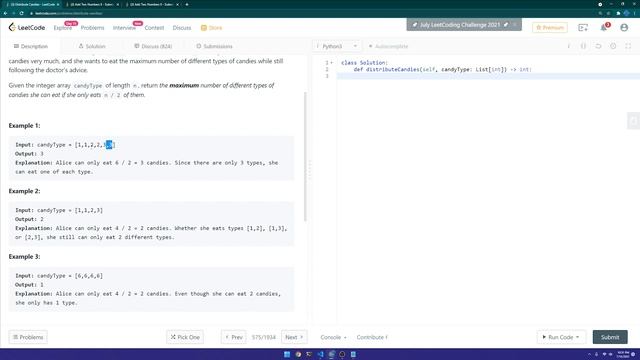640x360 pixels.
Task: Switch to the Discuss (824) tab
Action: coord(153,46)
